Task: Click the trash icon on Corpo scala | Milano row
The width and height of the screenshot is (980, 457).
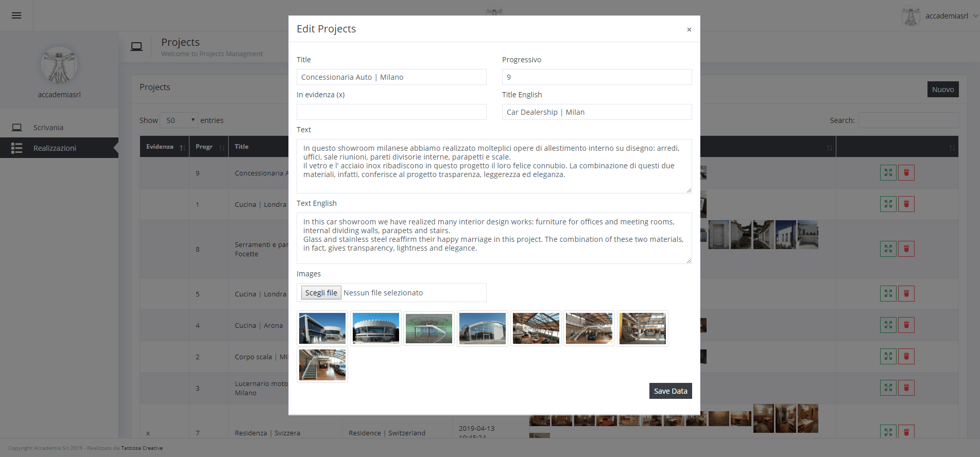Action: click(906, 356)
